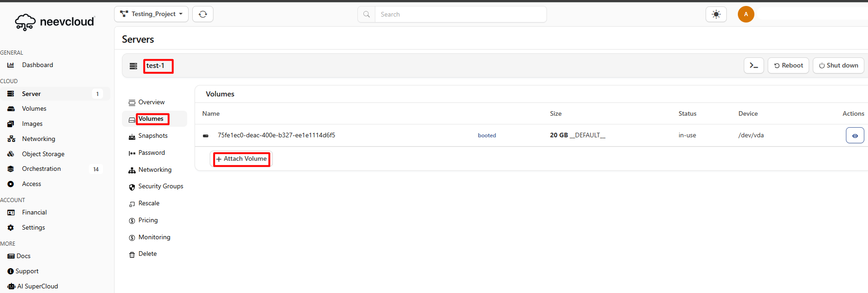Open the Rescale section
The height and width of the screenshot is (293, 868).
(149, 203)
